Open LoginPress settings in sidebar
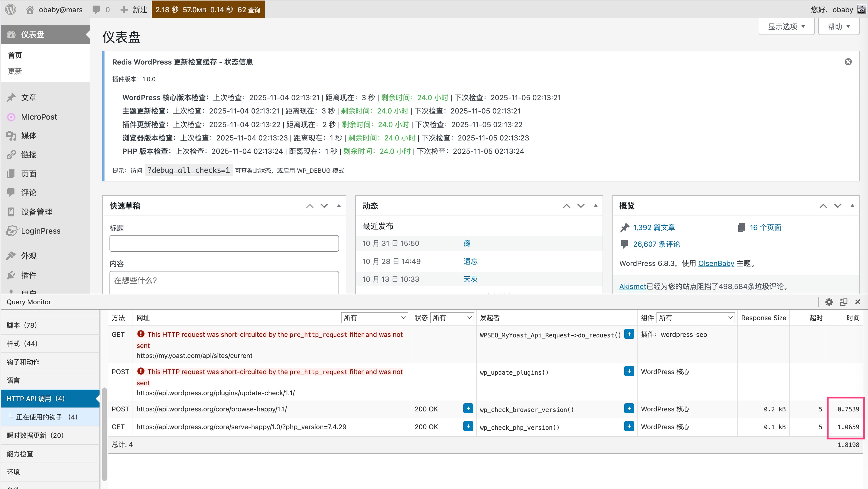Screen dimensions: 868x489 coord(40,231)
